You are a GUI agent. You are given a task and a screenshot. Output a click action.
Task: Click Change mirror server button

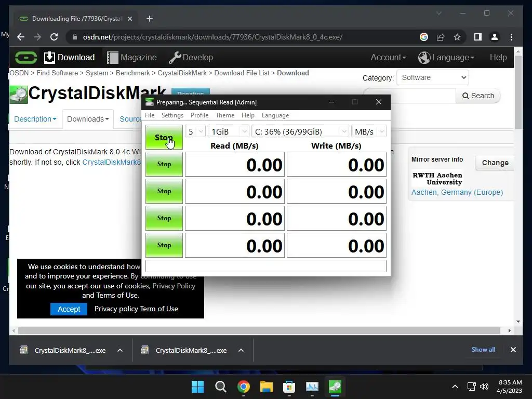tap(495, 163)
